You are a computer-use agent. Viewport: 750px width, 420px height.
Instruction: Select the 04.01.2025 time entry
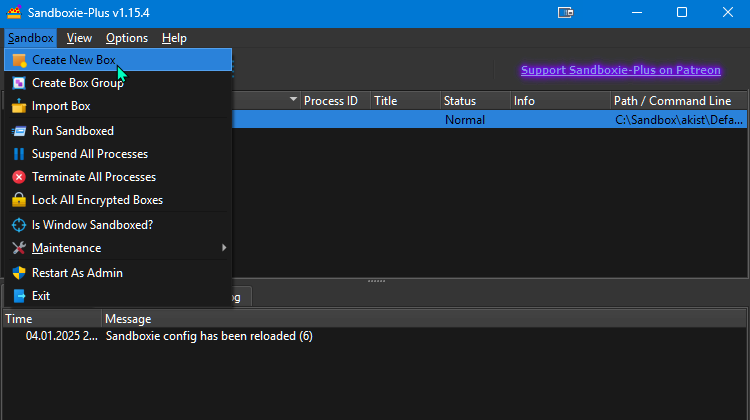click(61, 336)
